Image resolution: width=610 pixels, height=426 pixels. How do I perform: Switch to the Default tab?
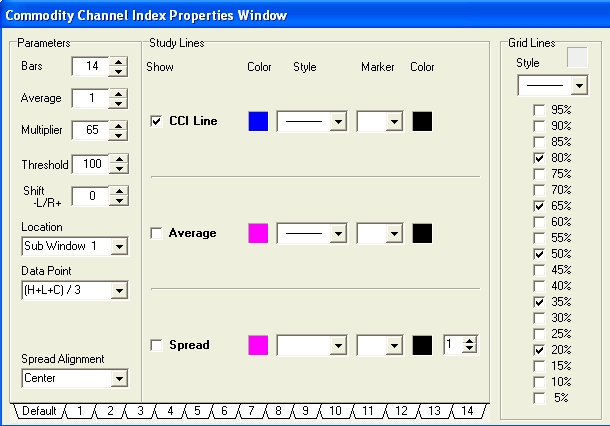click(38, 411)
